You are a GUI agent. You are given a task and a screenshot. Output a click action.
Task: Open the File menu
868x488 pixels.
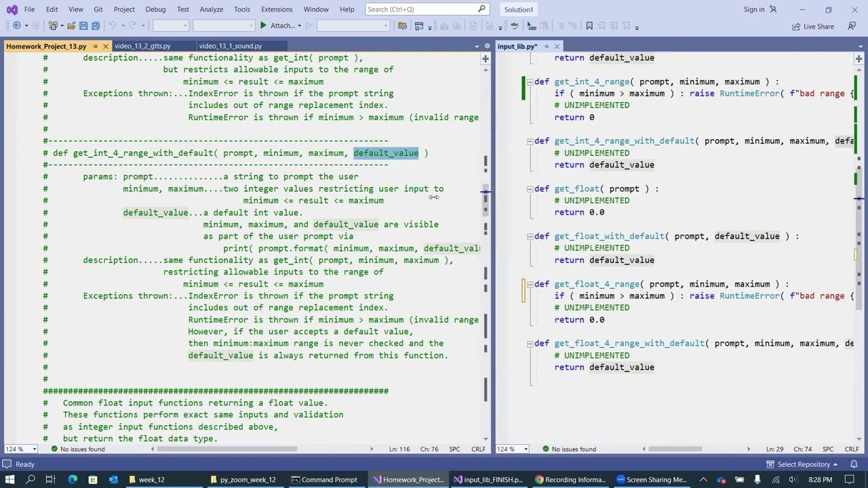pos(29,9)
